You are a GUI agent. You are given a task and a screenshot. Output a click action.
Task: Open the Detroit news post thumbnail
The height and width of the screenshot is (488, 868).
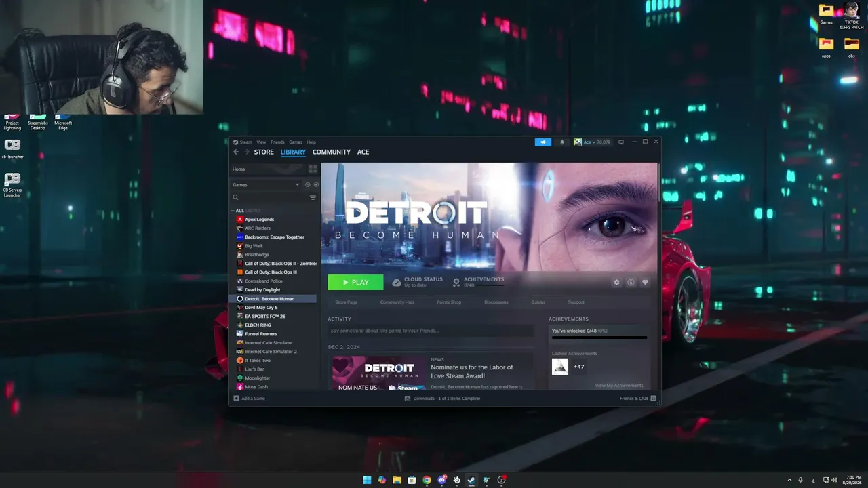pos(379,373)
